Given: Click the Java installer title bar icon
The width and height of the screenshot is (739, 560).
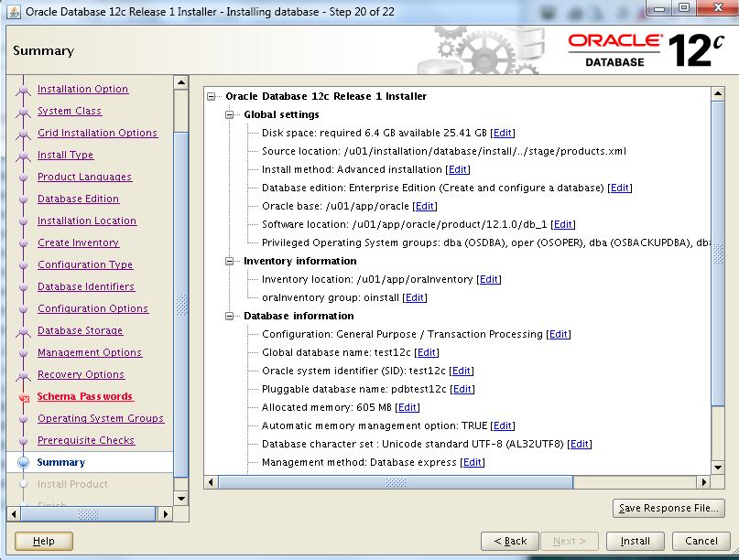Looking at the screenshot, I should (x=14, y=12).
